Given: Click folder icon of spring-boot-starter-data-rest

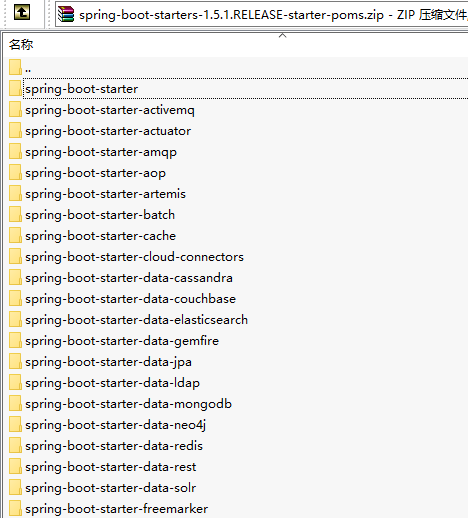Looking at the screenshot, I should click(15, 466).
